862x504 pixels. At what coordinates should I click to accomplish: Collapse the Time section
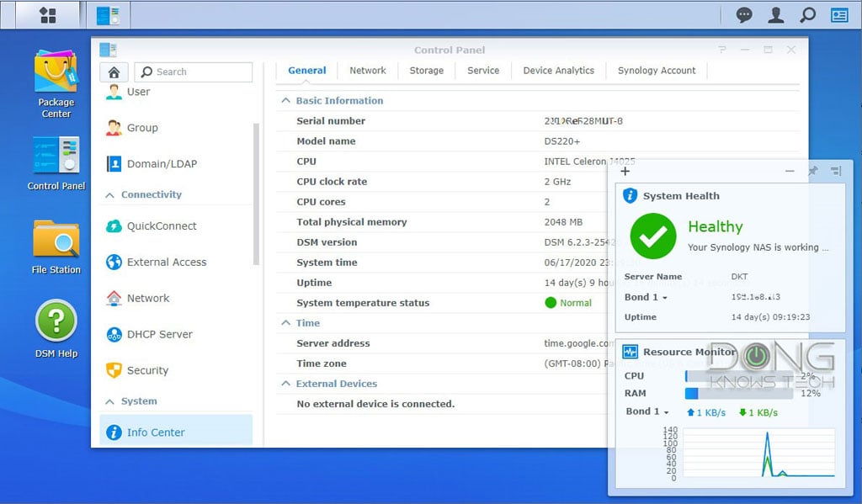285,322
